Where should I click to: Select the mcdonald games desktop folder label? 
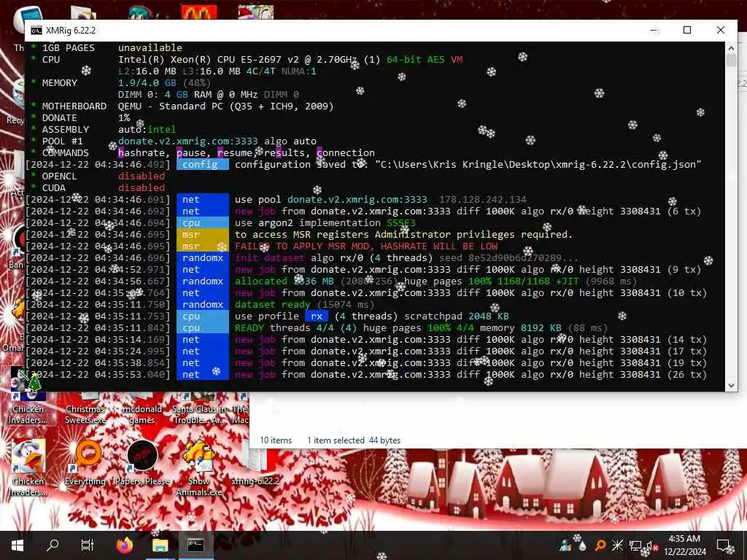tap(142, 414)
